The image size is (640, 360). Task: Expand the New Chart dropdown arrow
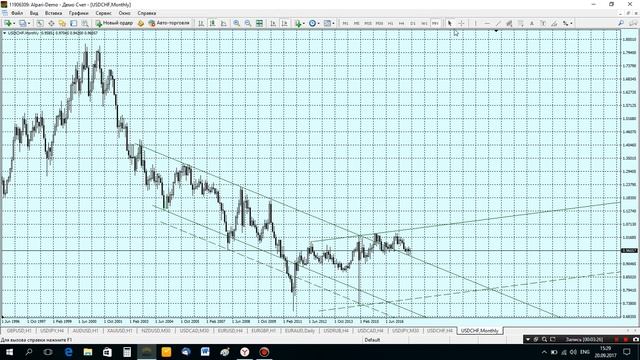[x=14, y=23]
